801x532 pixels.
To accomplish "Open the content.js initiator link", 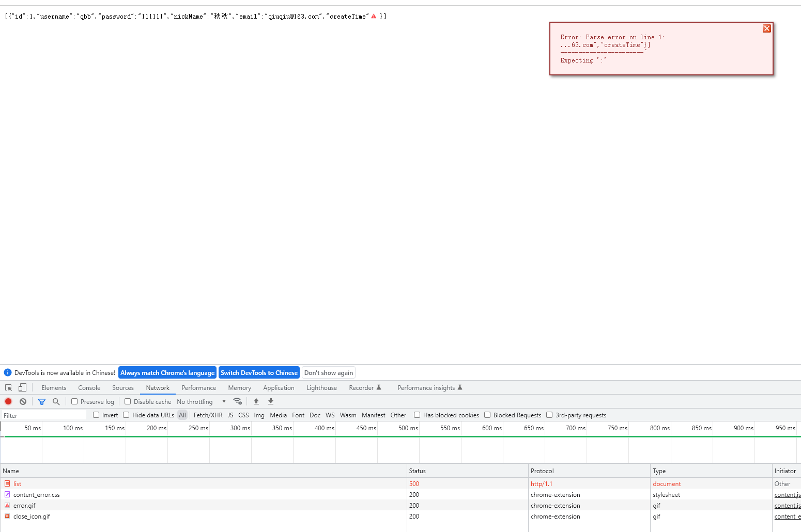I will tap(787, 494).
